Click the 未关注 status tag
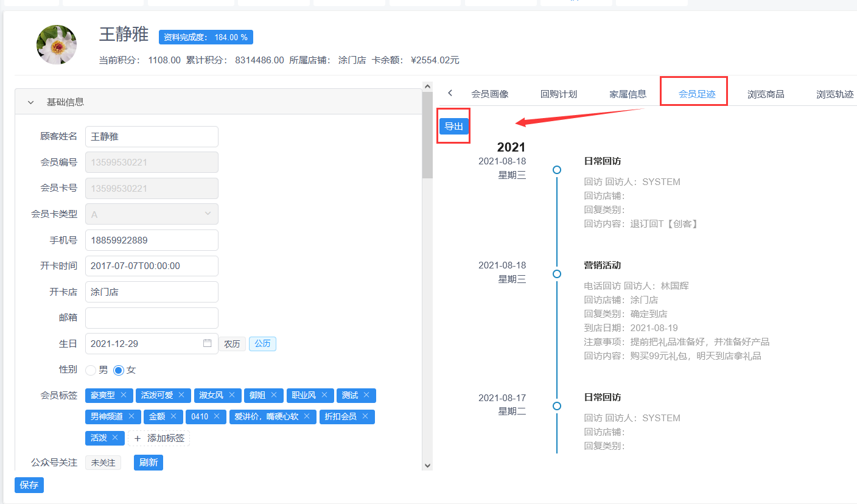 [x=103, y=463]
